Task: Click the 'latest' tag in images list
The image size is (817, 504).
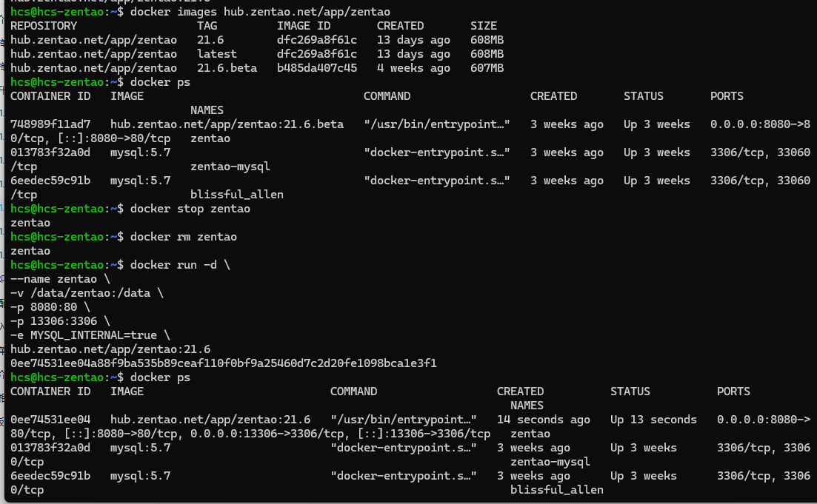Action: (217, 54)
